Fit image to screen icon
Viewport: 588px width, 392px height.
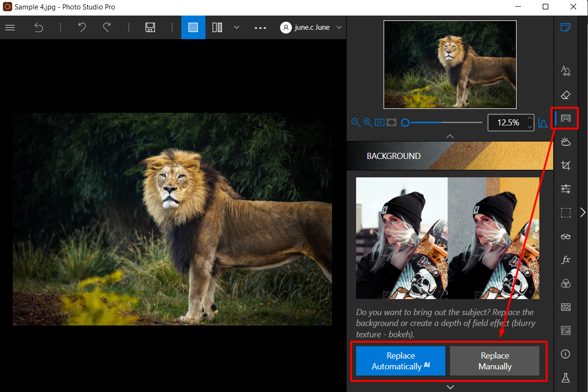(x=392, y=123)
